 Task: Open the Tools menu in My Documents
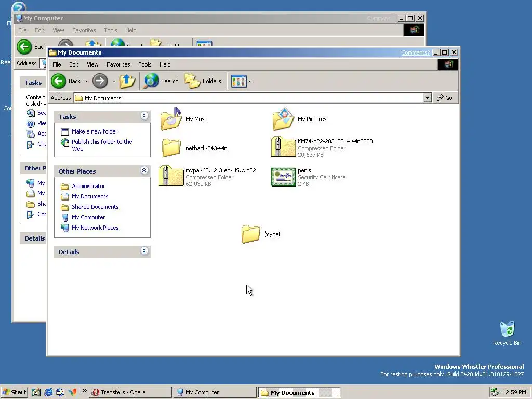tap(145, 64)
